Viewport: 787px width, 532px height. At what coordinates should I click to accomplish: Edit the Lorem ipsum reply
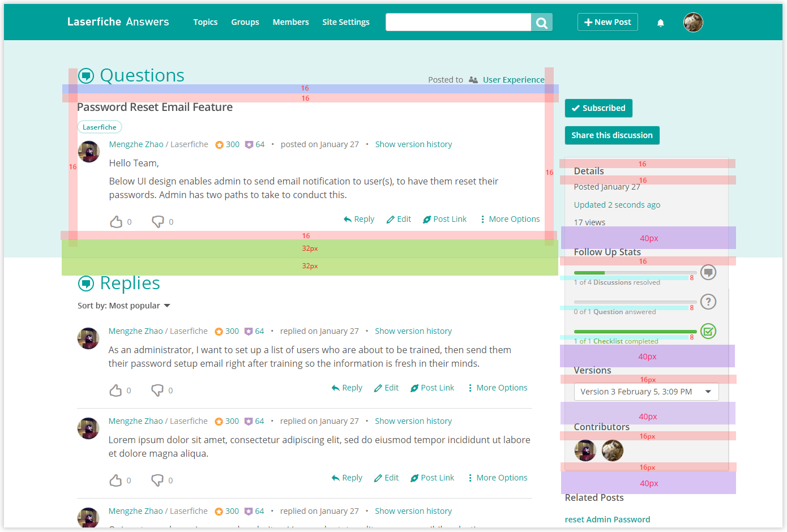click(386, 478)
